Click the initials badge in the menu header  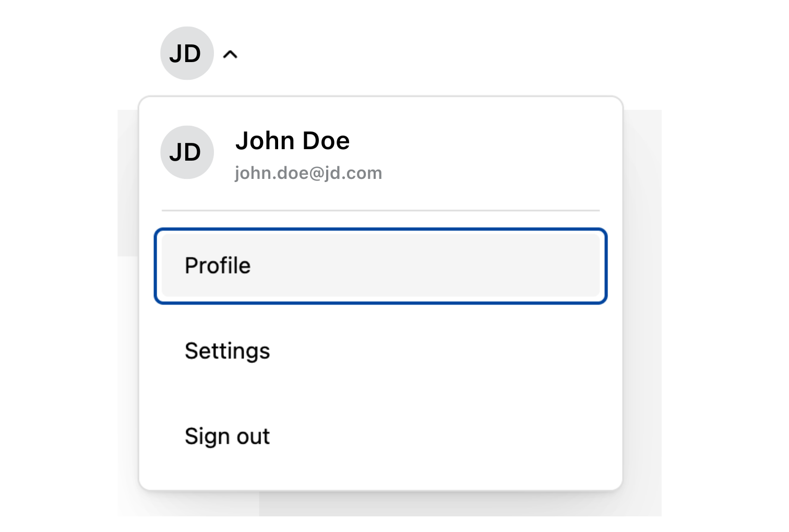(187, 152)
